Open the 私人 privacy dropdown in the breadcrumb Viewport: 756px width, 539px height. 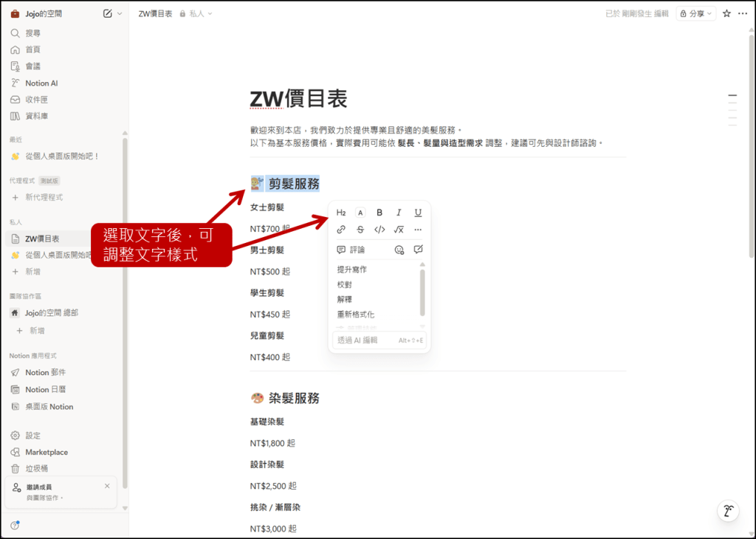click(x=196, y=13)
